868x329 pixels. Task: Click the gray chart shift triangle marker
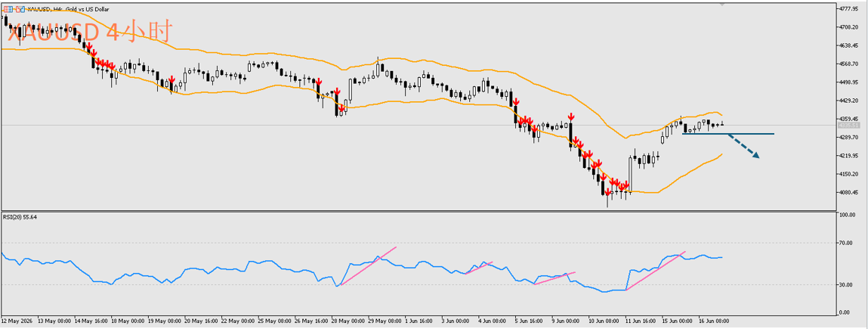(722, 4)
